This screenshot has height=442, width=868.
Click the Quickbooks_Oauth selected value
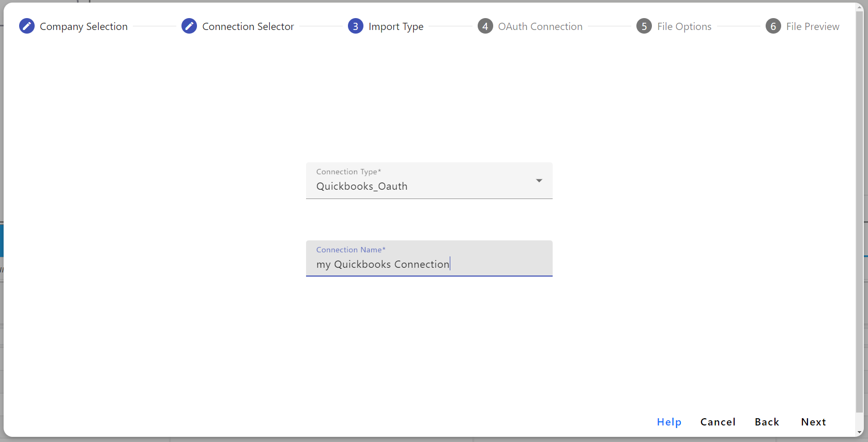[362, 186]
